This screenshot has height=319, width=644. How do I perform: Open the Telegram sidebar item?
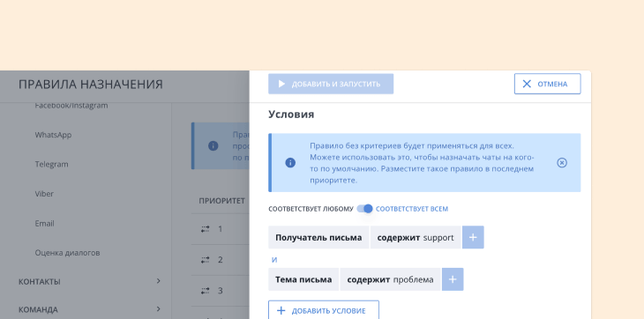51,165
